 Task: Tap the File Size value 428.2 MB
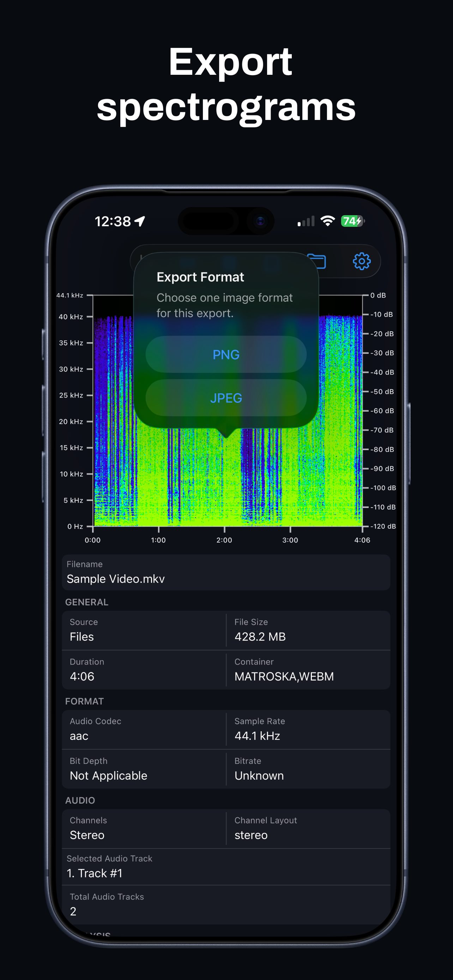[260, 636]
